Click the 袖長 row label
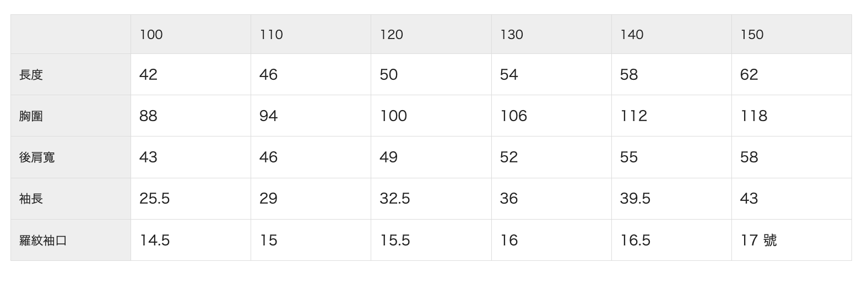The height and width of the screenshot is (284, 868). [x=31, y=199]
